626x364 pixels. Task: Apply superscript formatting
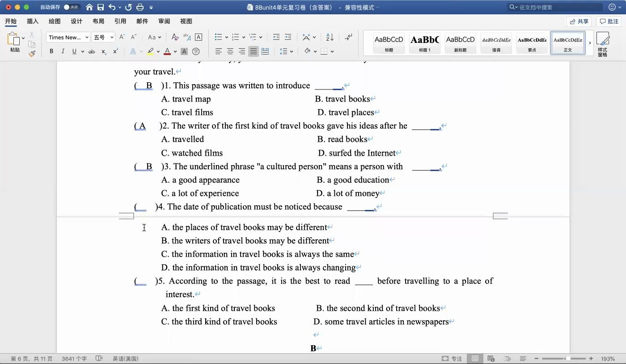pyautogui.click(x=115, y=51)
